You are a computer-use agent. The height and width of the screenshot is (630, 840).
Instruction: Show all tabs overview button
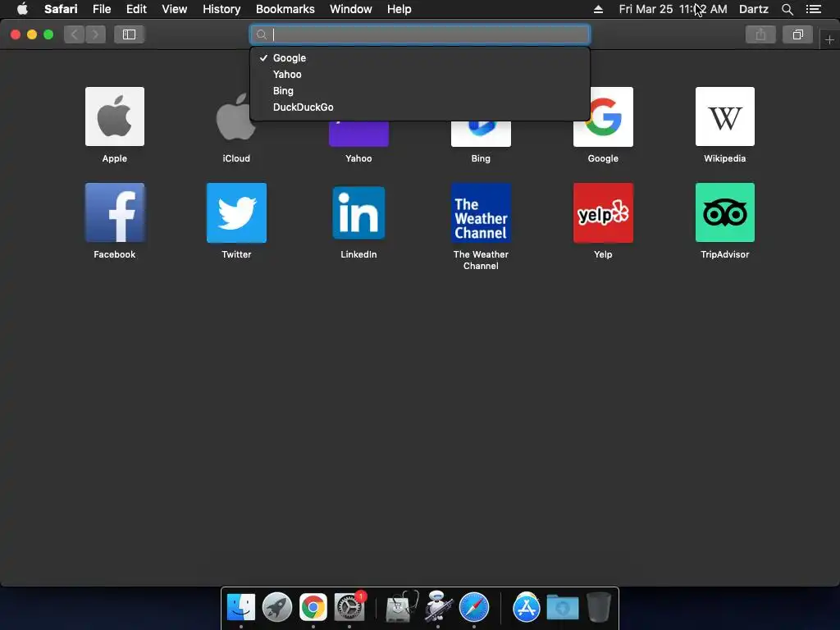pyautogui.click(x=797, y=34)
